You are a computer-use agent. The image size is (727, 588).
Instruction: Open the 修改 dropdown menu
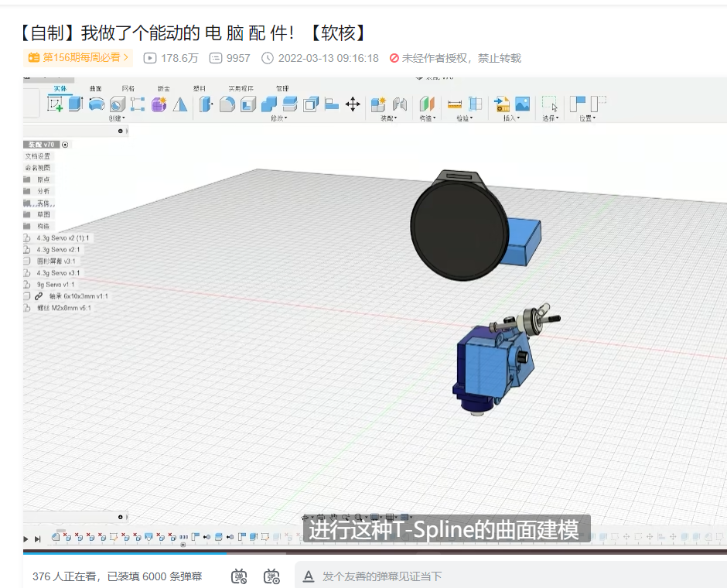pyautogui.click(x=279, y=118)
